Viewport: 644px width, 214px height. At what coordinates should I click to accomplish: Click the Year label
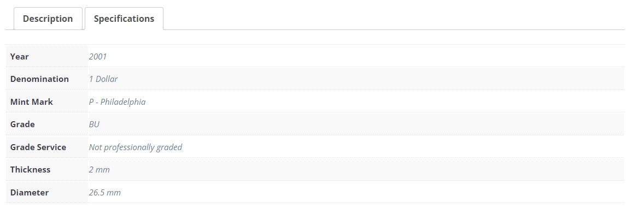(x=19, y=57)
